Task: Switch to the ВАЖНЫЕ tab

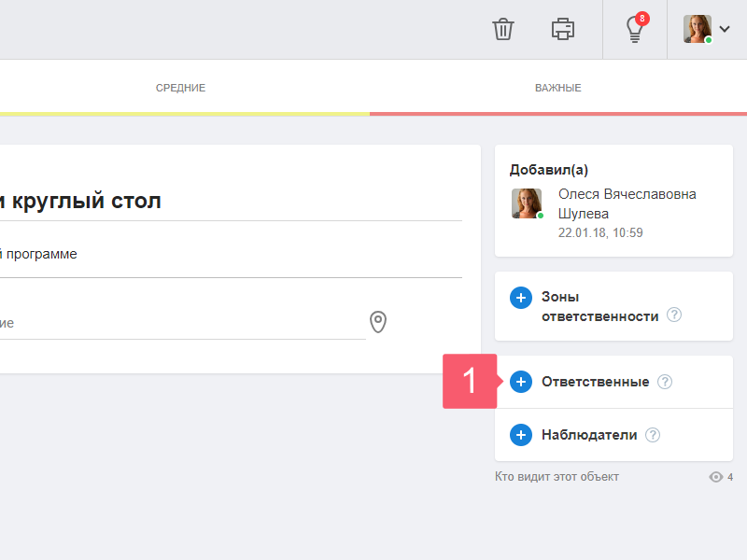Action: pyautogui.click(x=557, y=88)
